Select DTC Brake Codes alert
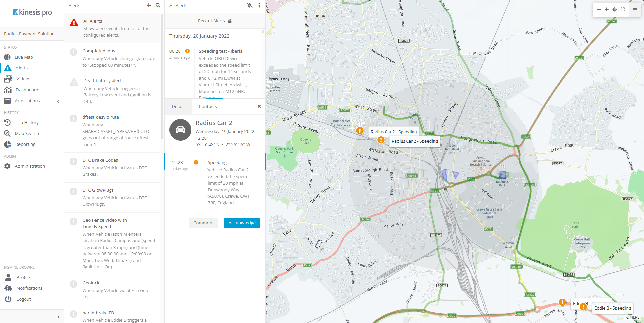Screen dimensions: 644x323 [112, 167]
